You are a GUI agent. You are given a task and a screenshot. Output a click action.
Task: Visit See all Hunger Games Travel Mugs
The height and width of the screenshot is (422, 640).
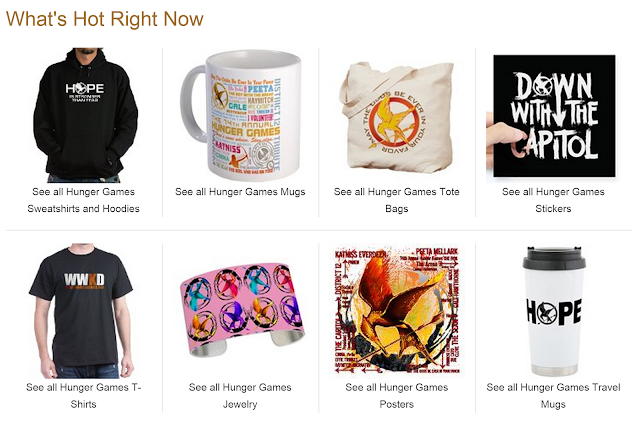553,395
